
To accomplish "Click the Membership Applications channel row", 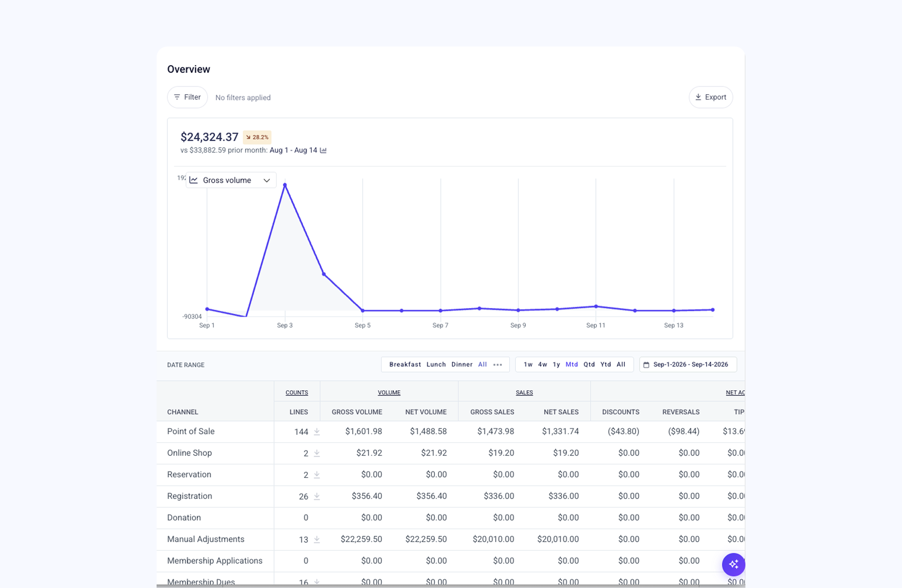I will (x=451, y=561).
